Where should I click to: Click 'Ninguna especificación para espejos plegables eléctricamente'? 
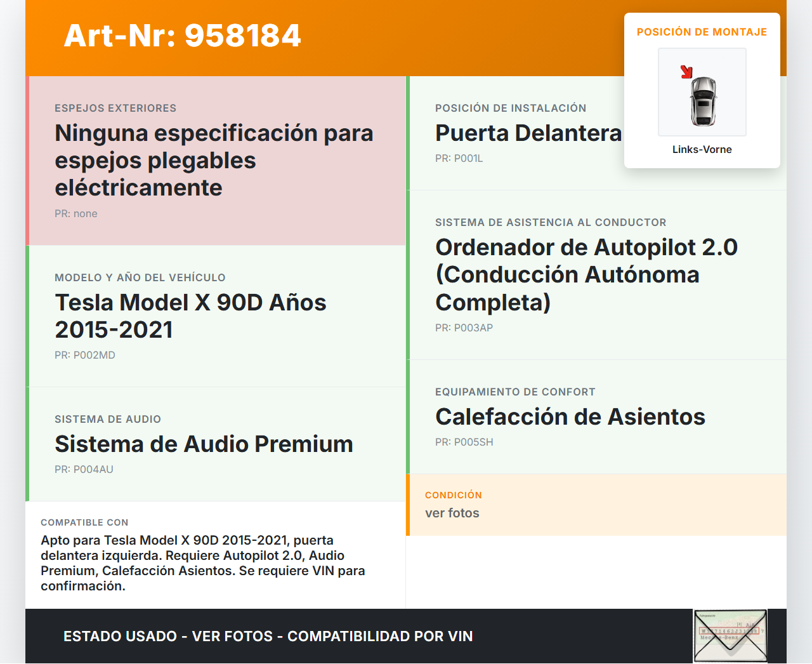214,161
